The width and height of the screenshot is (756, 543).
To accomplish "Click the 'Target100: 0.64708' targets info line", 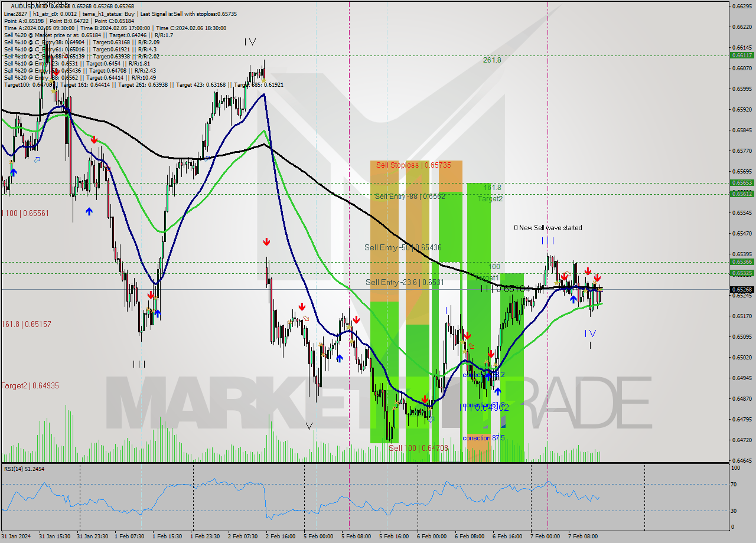I will 144,84.
